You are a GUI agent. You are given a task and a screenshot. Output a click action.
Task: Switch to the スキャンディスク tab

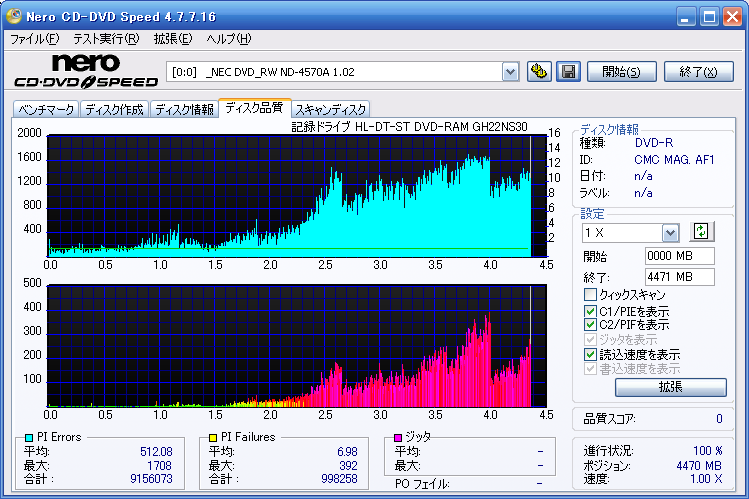331,109
